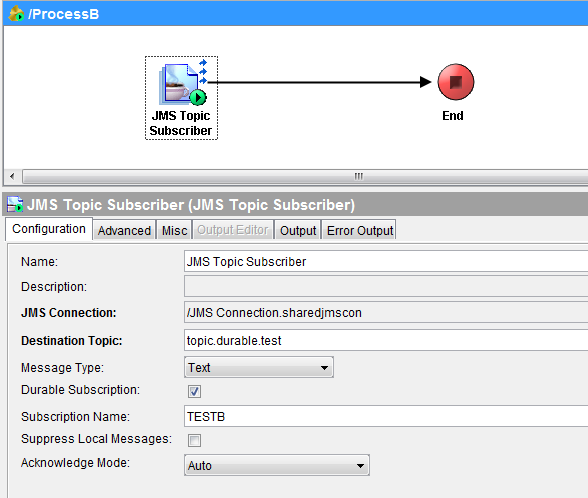
Task: Click the ProcessB title bar icon
Action: pos(16,14)
